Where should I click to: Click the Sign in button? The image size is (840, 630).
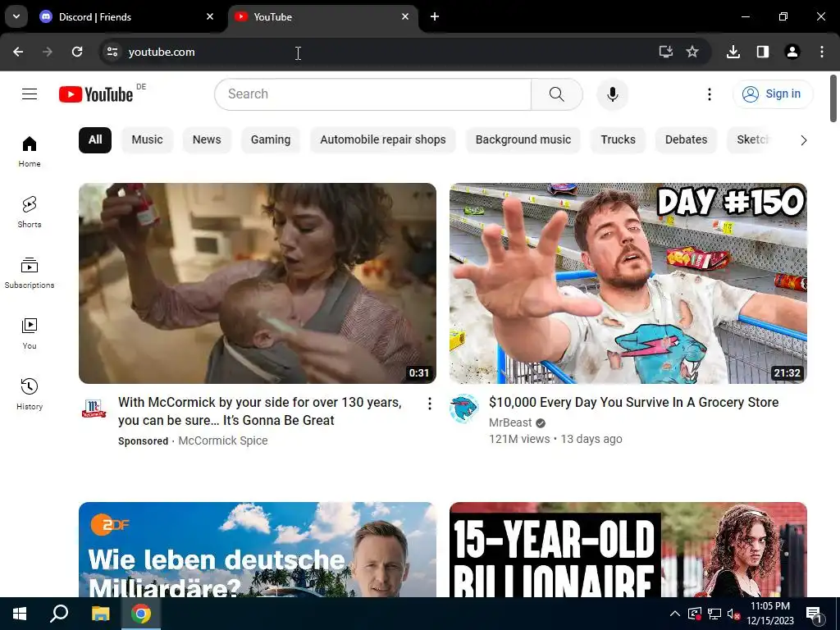(773, 94)
